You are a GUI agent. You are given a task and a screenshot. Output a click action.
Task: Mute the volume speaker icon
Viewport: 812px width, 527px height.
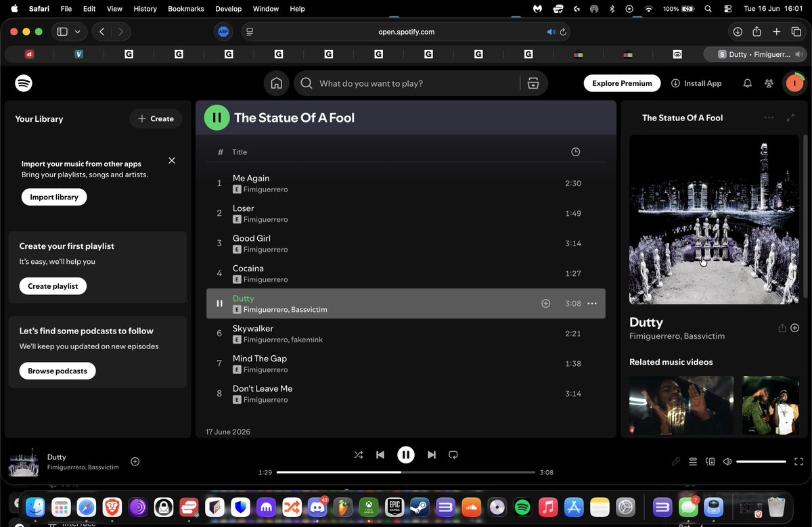727,461
